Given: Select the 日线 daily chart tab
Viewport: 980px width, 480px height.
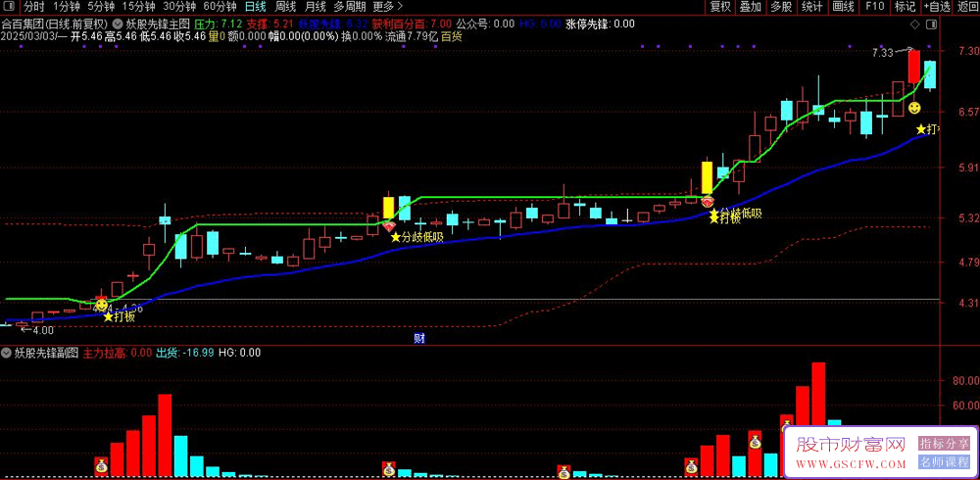Looking at the screenshot, I should point(255,7).
